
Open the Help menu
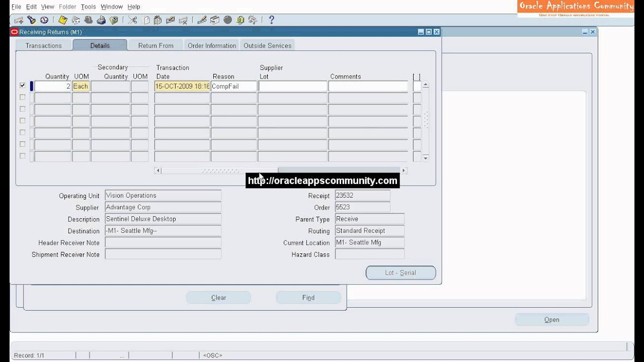(134, 7)
